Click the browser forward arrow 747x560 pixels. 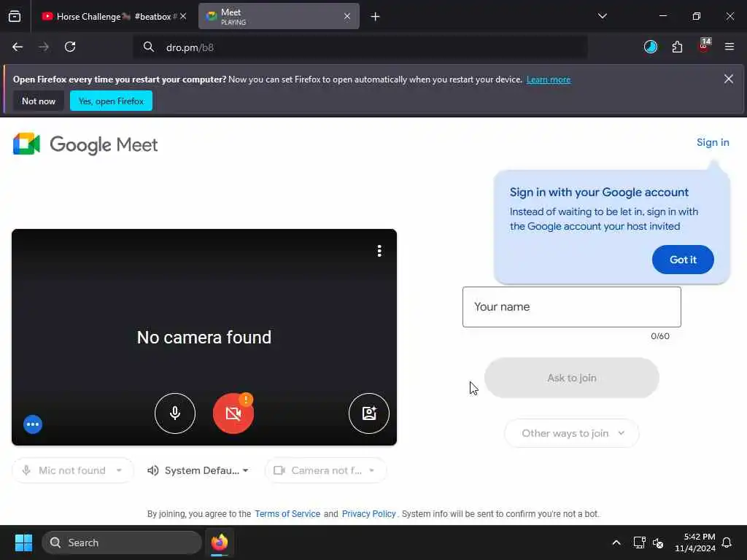tap(44, 47)
